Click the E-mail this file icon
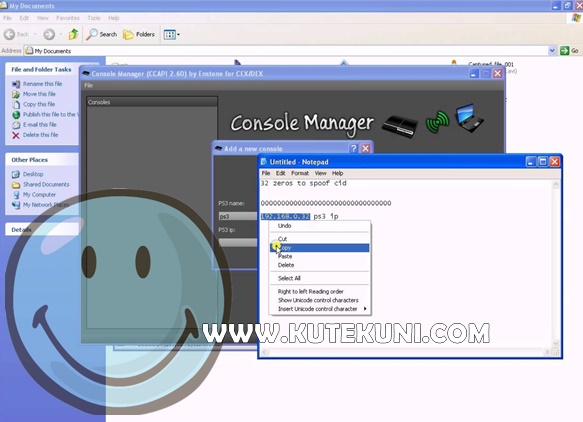 (x=16, y=125)
